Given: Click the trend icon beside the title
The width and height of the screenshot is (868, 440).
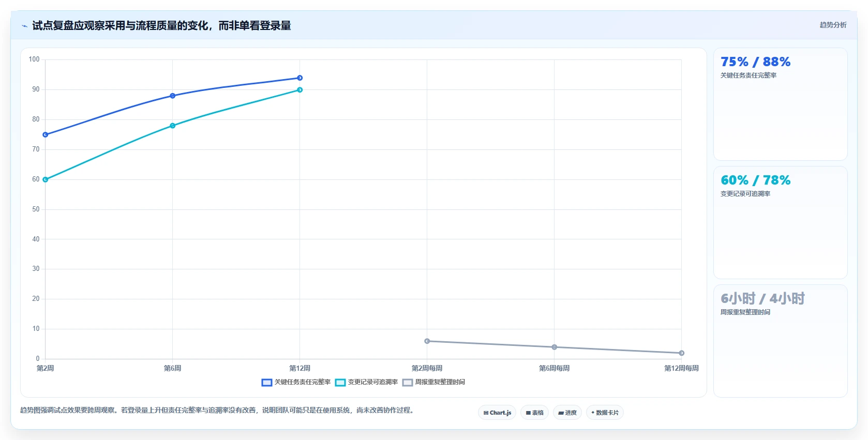Looking at the screenshot, I should pos(24,26).
